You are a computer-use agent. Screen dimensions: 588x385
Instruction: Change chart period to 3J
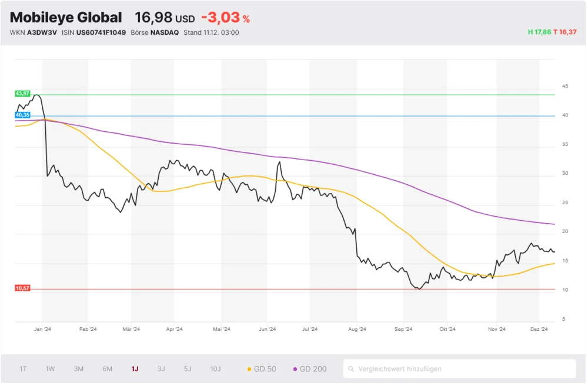coord(161,369)
